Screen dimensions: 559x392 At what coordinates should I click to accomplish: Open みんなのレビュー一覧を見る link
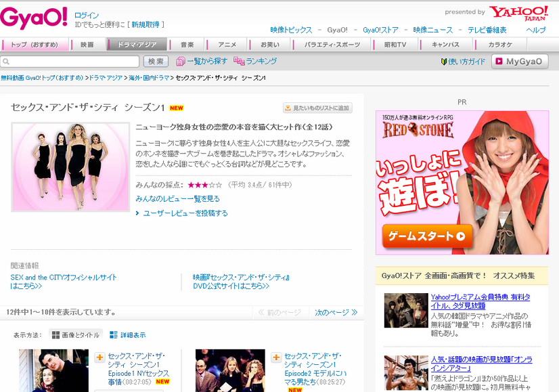[177, 198]
